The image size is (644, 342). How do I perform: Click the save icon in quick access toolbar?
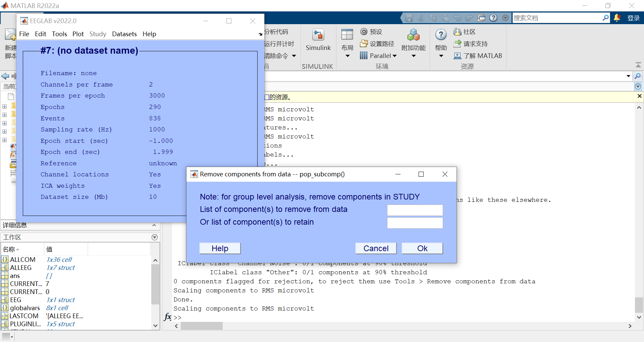[x=409, y=18]
